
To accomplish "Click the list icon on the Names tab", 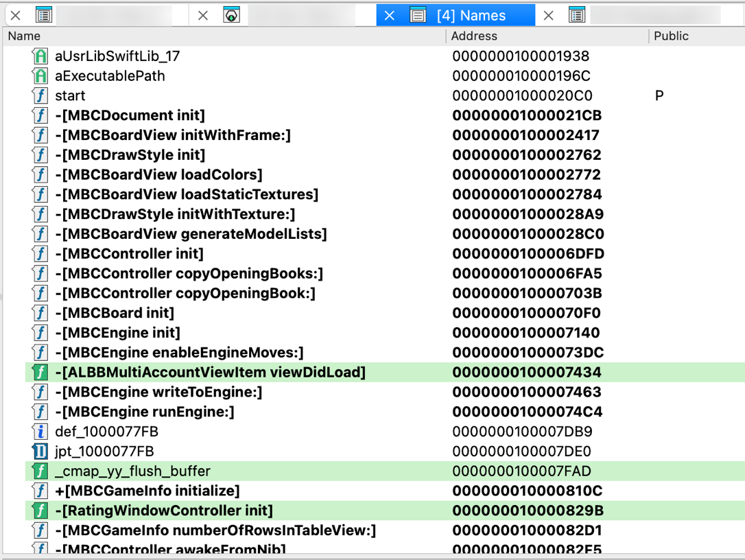I will (418, 15).
